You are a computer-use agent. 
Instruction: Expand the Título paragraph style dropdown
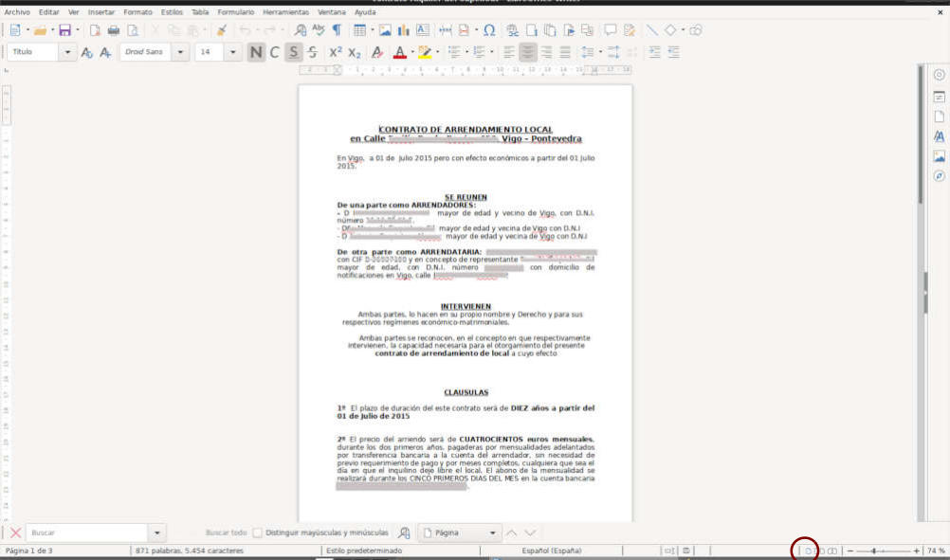[x=67, y=53]
